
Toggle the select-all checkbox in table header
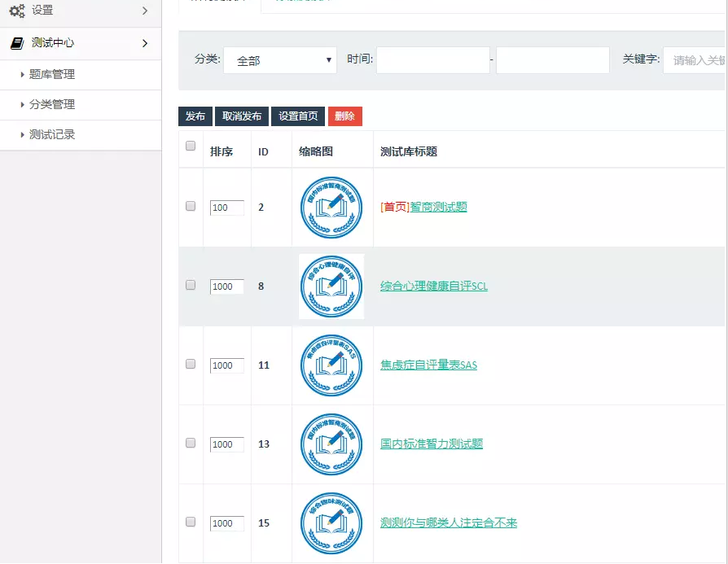tap(191, 146)
